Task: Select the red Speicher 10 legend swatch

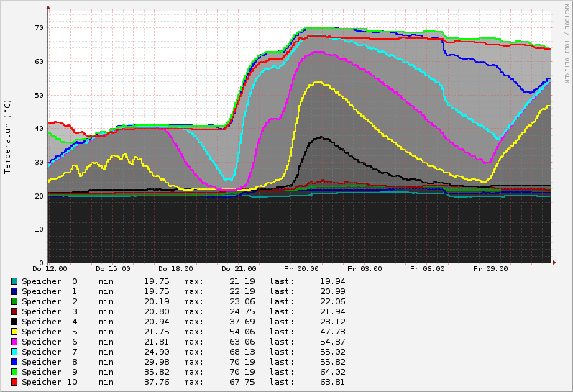Action: pyautogui.click(x=14, y=382)
